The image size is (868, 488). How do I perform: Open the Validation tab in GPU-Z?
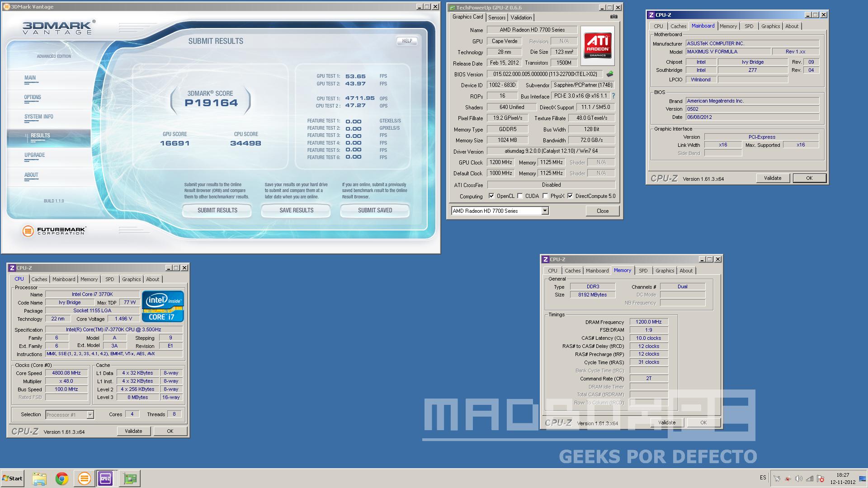(521, 18)
